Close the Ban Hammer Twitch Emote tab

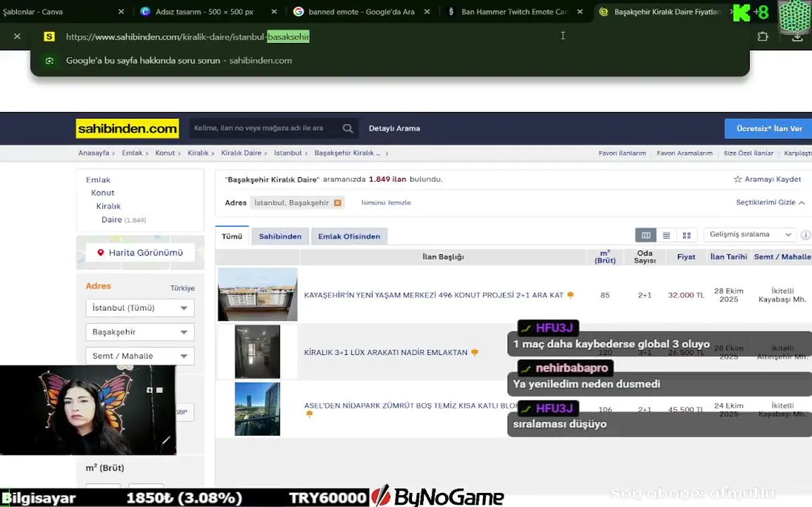(x=580, y=11)
